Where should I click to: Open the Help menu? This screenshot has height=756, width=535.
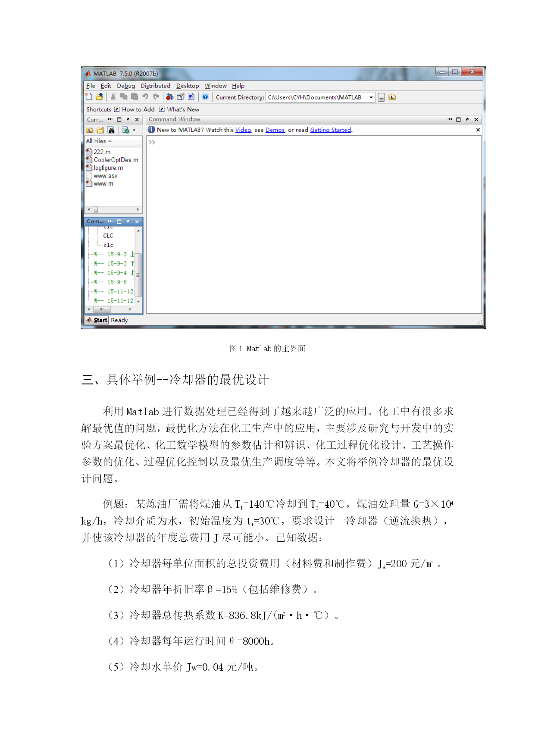[238, 86]
